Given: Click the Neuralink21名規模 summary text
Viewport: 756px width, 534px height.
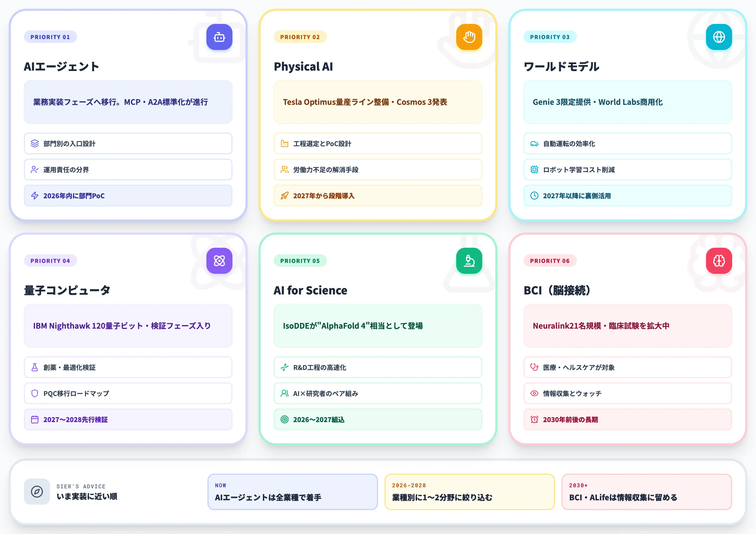Looking at the screenshot, I should (601, 326).
